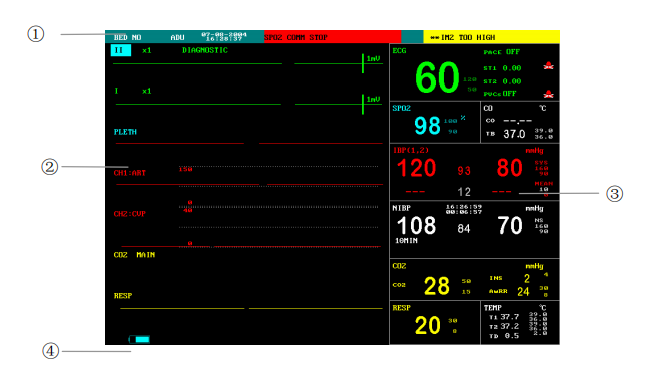668x370 pixels.
Task: Open the SPO2 parameter panel label
Action: tap(401, 108)
